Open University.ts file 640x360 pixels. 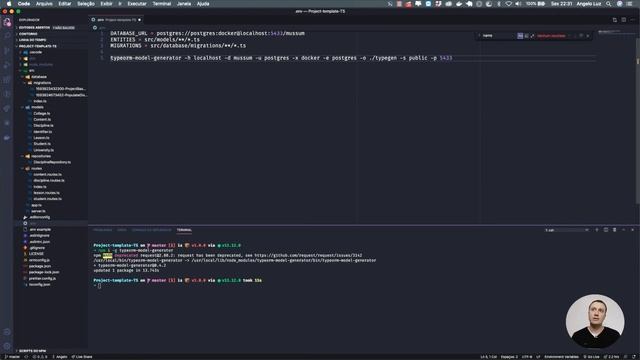pos(43,150)
